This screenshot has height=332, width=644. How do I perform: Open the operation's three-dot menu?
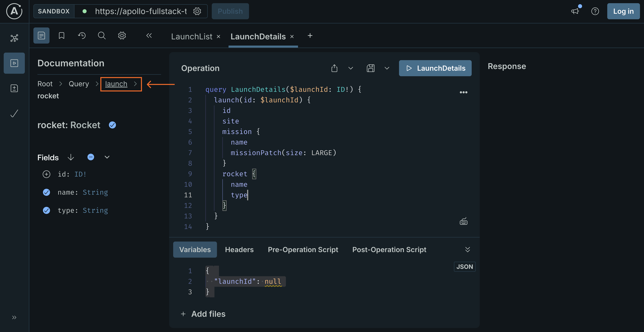click(x=463, y=92)
